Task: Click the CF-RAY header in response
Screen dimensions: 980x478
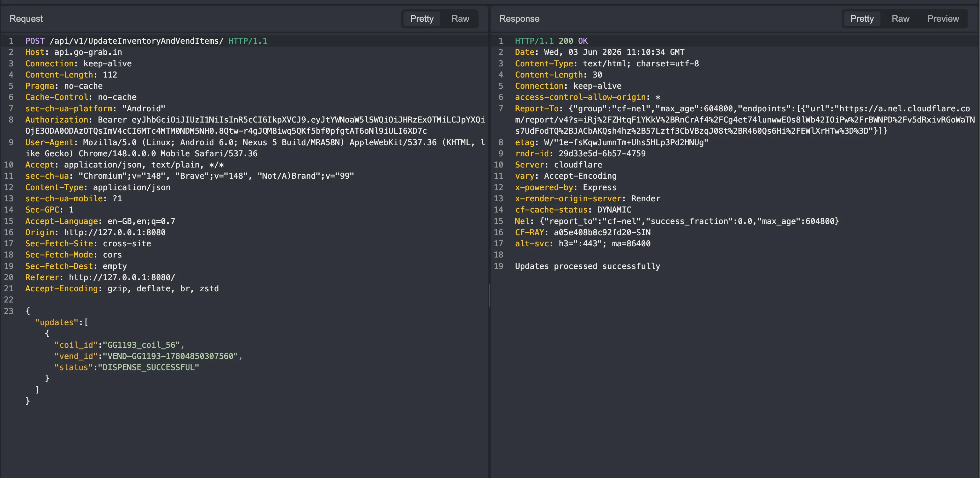Action: point(583,232)
